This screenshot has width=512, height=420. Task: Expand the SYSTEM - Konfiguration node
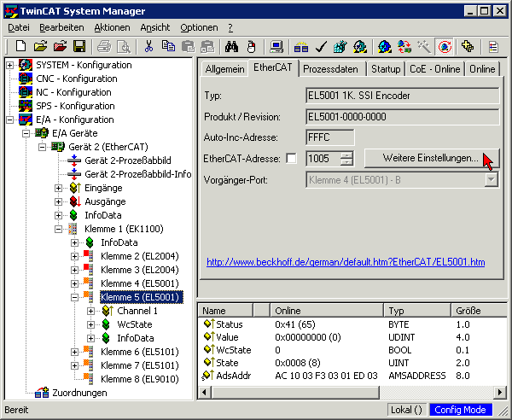10,66
